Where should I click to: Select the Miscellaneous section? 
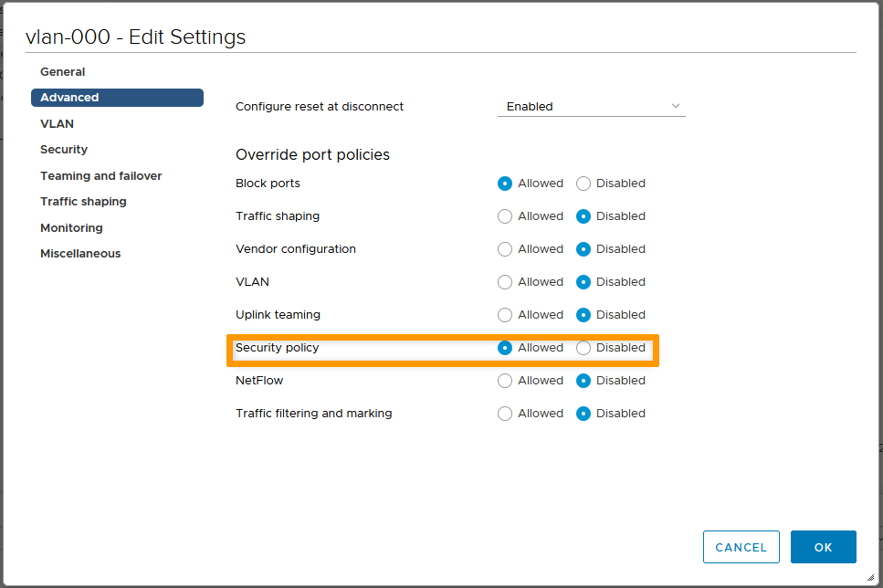[80, 254]
